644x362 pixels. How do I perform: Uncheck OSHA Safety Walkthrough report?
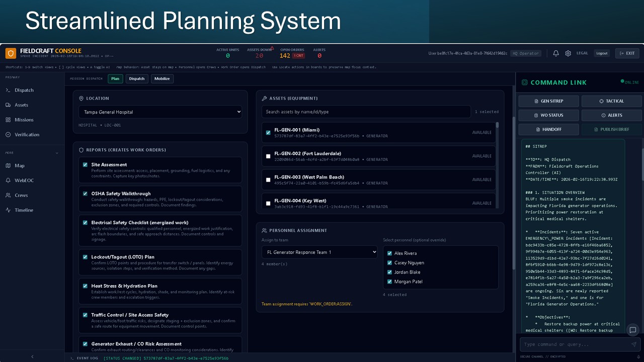[x=85, y=194]
